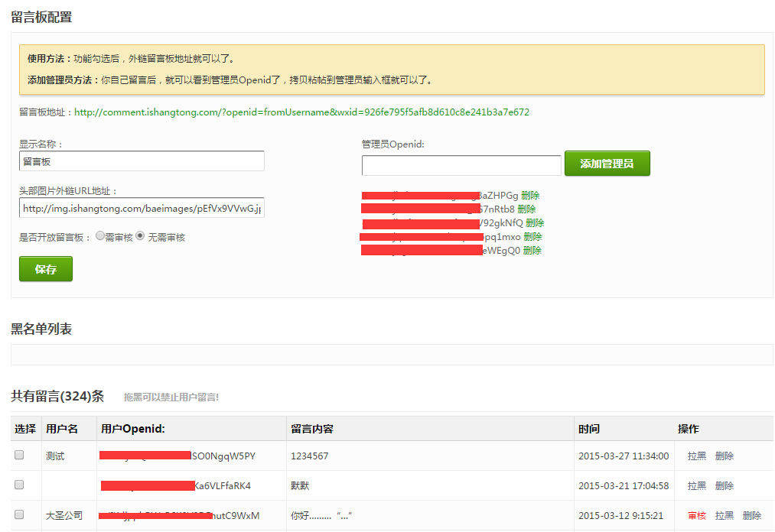Image resolution: width=775 pixels, height=532 pixels.
Task: Click 拉黑 for the 大圣公司 message
Action: click(x=725, y=516)
